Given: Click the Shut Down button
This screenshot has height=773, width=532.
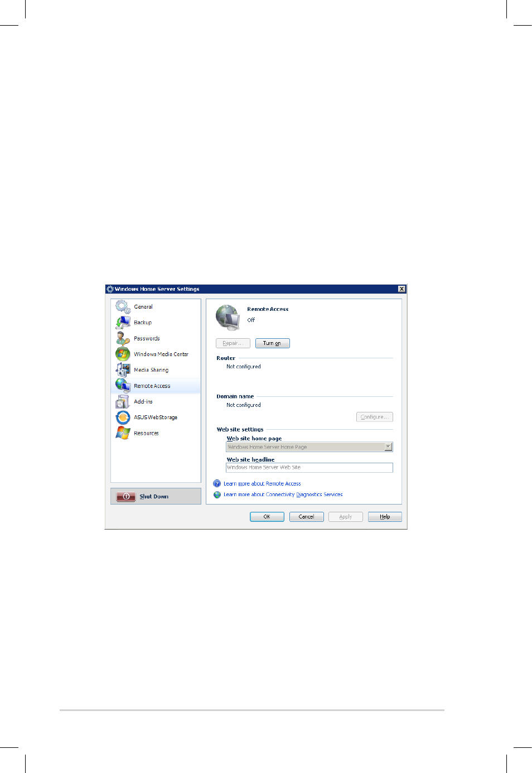Looking at the screenshot, I should [156, 496].
